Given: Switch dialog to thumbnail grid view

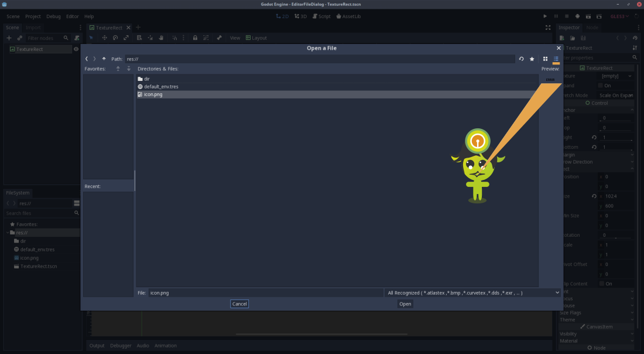Looking at the screenshot, I should (546, 59).
